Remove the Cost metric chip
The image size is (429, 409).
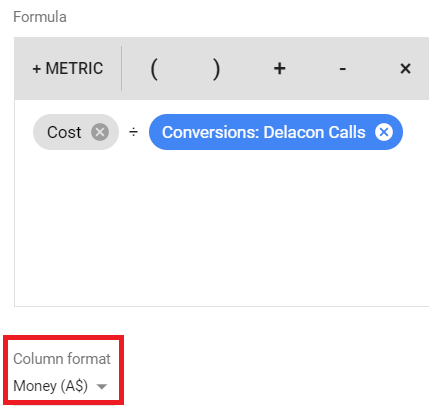[x=100, y=132]
